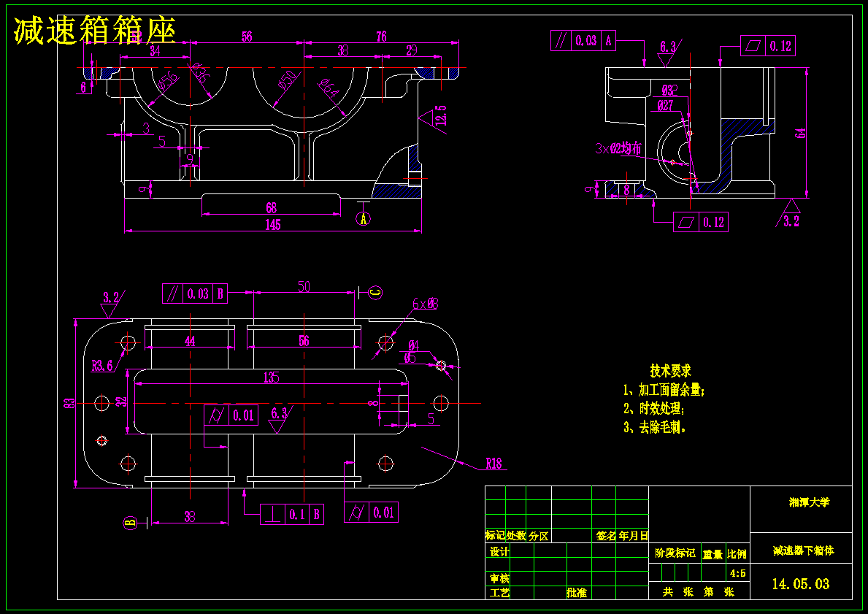Select the 重量 header cell
Image resolution: width=868 pixels, height=614 pixels.
point(713,554)
